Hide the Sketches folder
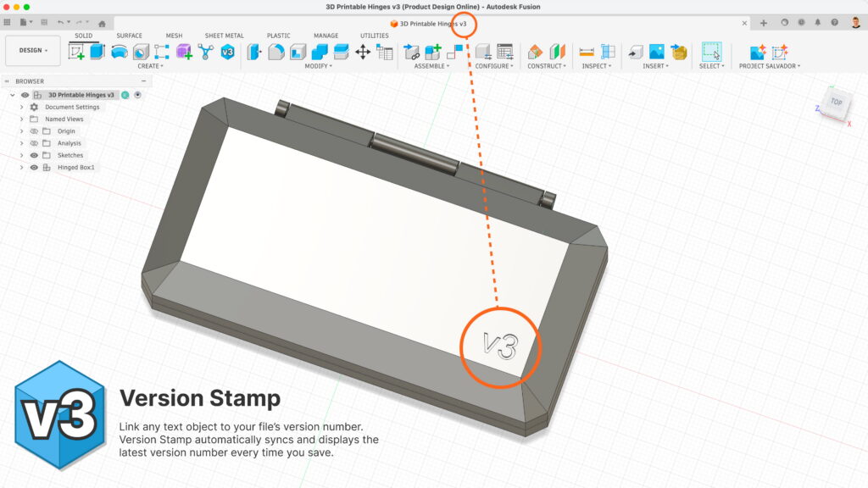This screenshot has height=488, width=868. point(34,155)
